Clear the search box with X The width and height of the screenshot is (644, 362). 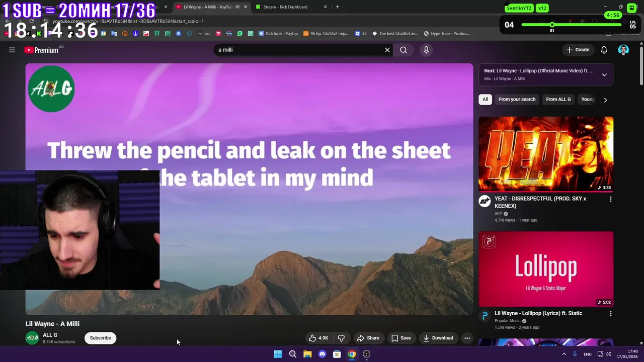pos(387,50)
